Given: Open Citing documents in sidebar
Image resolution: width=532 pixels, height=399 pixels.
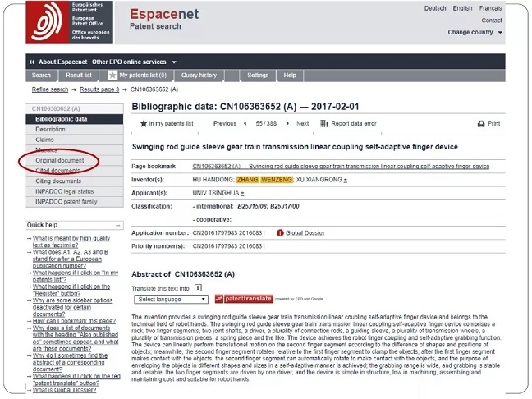Looking at the screenshot, I should tap(75, 181).
